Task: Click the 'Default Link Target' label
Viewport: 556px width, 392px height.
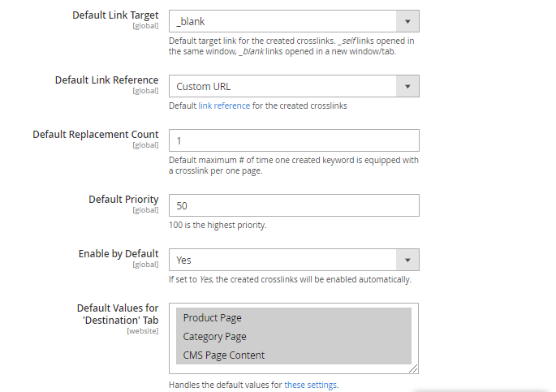Action: click(x=115, y=15)
